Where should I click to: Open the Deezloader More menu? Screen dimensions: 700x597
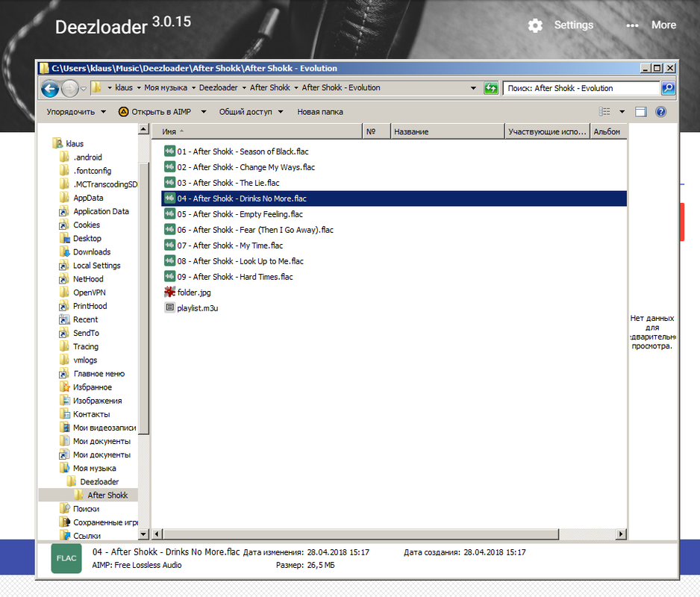[x=653, y=25]
